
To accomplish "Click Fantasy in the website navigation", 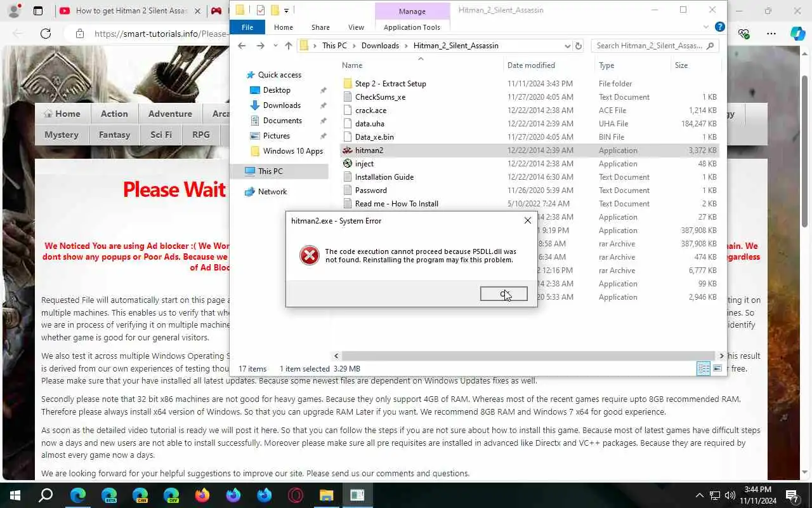I will pyautogui.click(x=114, y=135).
